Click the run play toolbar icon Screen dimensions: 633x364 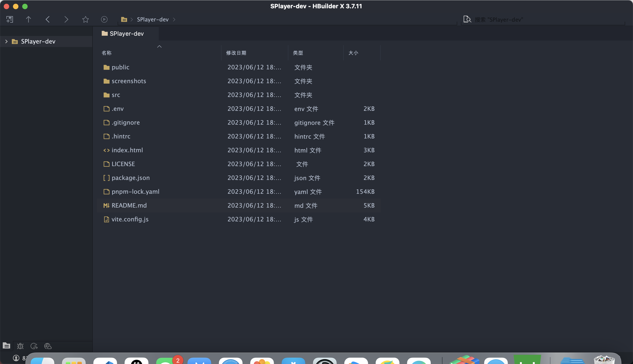click(x=104, y=19)
